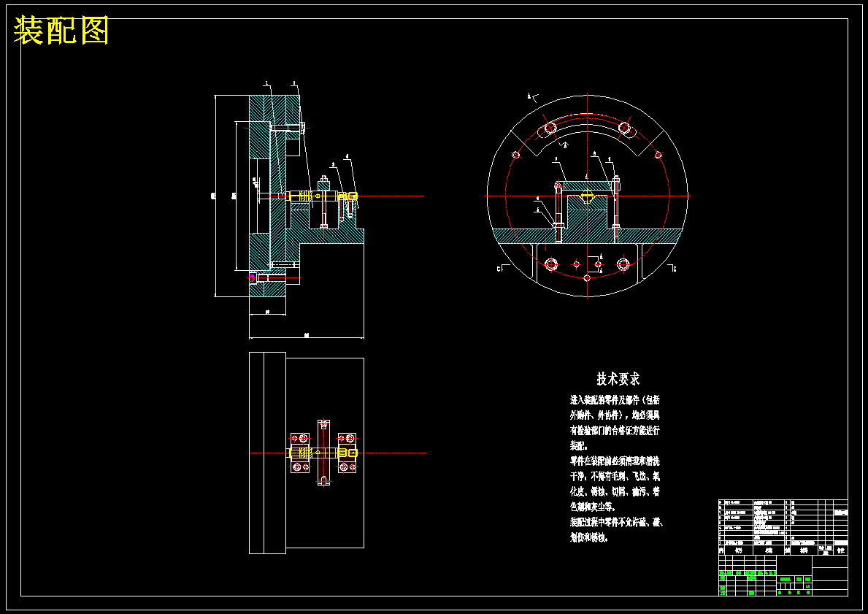
Task: Select the 技术要求 heading
Action: 618,379
